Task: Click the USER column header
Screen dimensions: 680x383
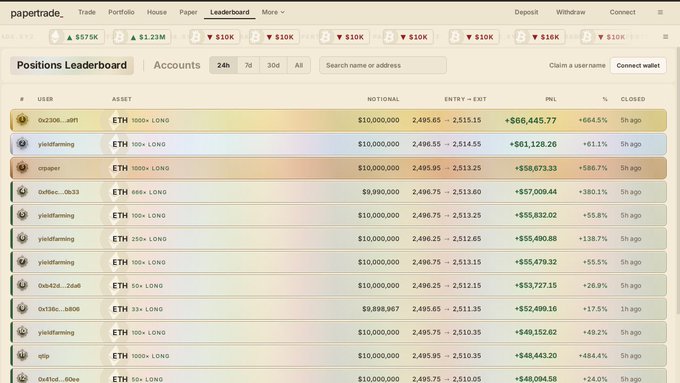Action: (46, 99)
